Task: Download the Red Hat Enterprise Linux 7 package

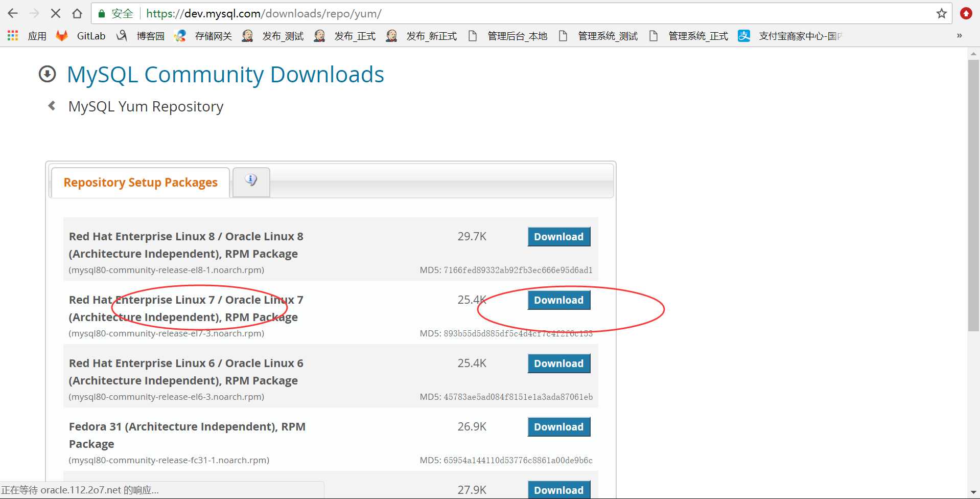Action: 558,300
